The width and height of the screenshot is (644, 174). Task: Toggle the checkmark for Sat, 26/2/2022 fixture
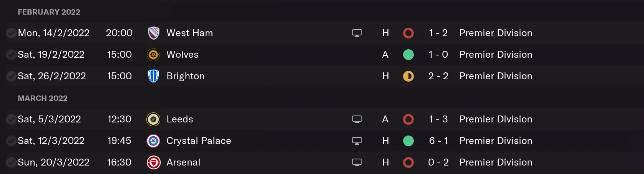[x=11, y=76]
